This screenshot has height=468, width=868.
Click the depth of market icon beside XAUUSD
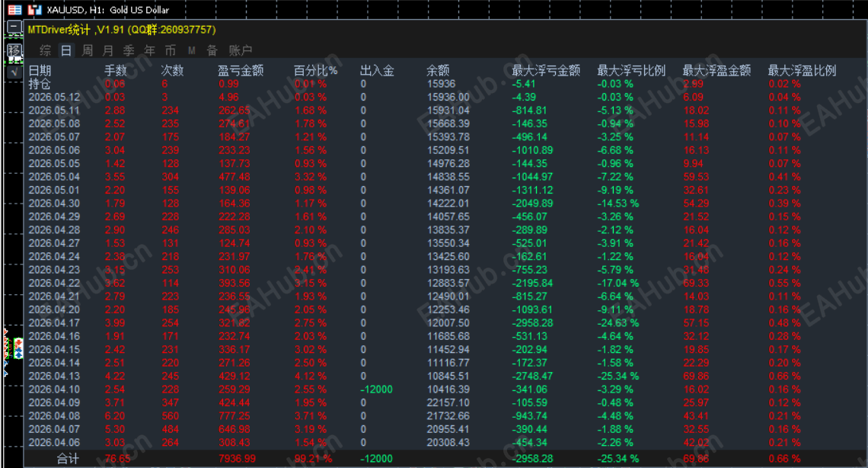tap(35, 9)
